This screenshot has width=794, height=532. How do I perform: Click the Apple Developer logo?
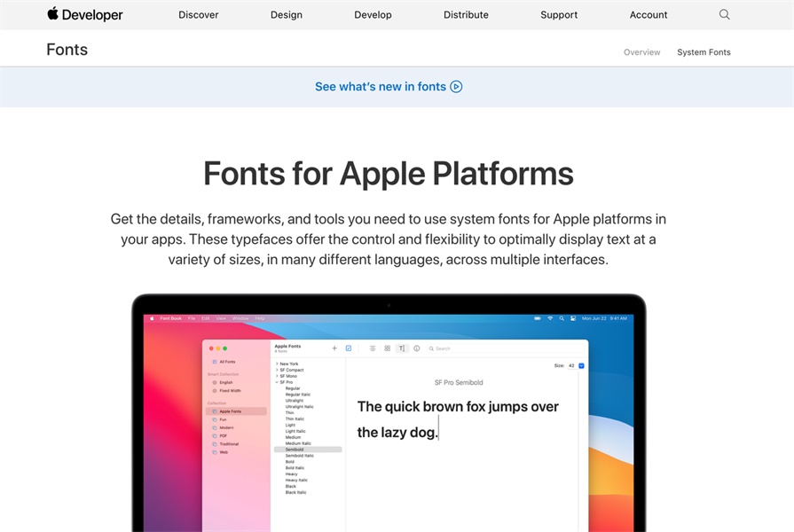pos(85,14)
